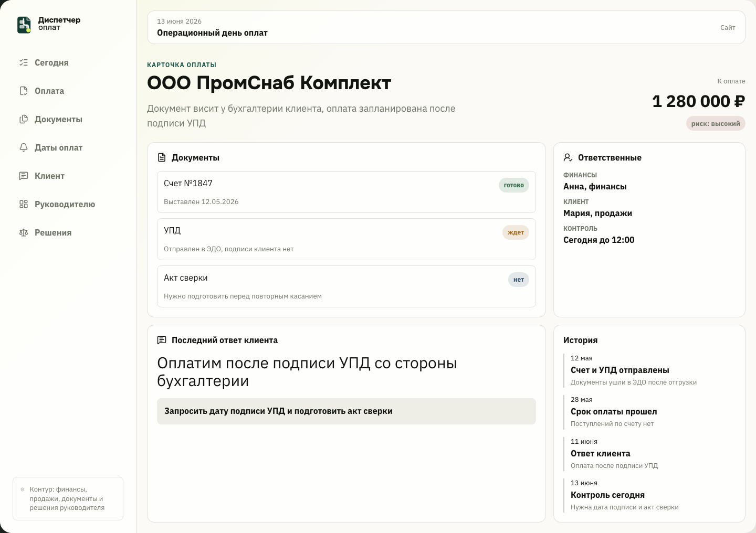
Task: Click the message icon beside Клиент
Action: coord(24,176)
